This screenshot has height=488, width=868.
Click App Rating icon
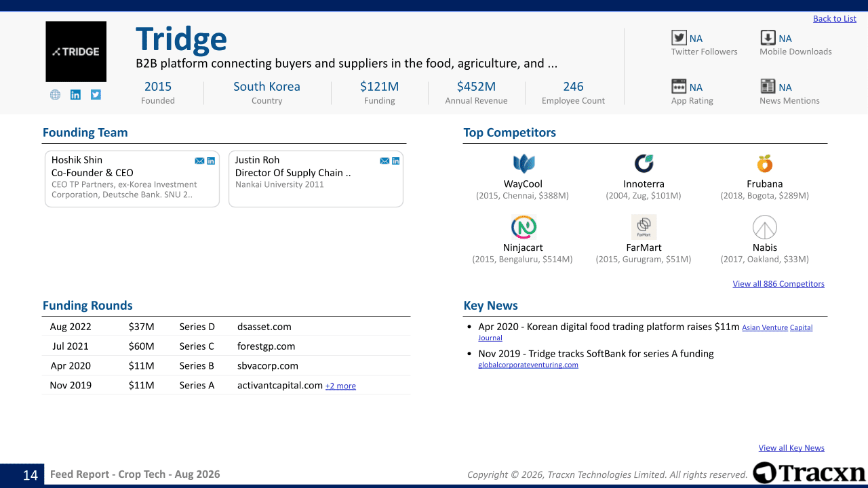tap(679, 87)
